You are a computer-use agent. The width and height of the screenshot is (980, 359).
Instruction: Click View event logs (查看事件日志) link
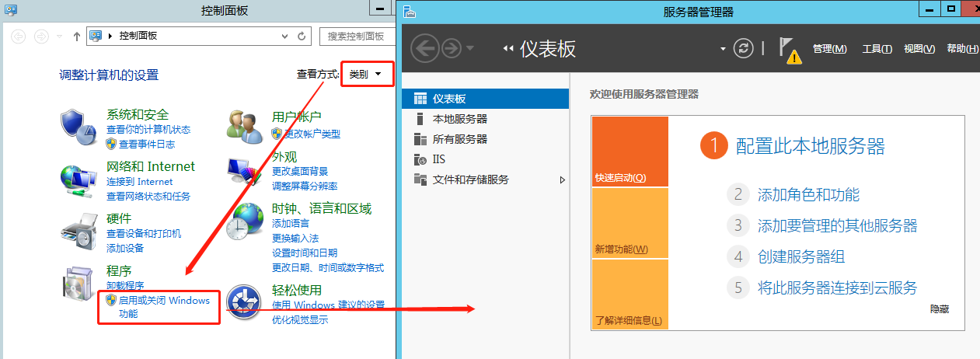(147, 144)
